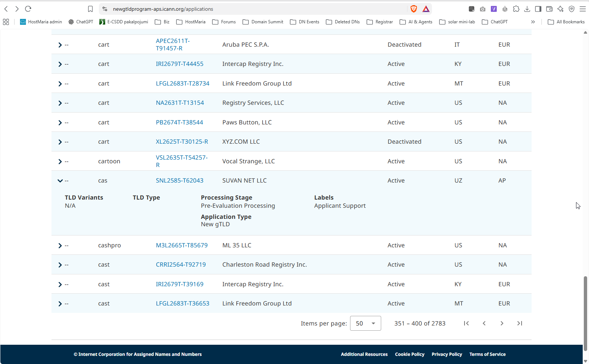
Task: Go forward to the next page
Action: click(x=17, y=9)
